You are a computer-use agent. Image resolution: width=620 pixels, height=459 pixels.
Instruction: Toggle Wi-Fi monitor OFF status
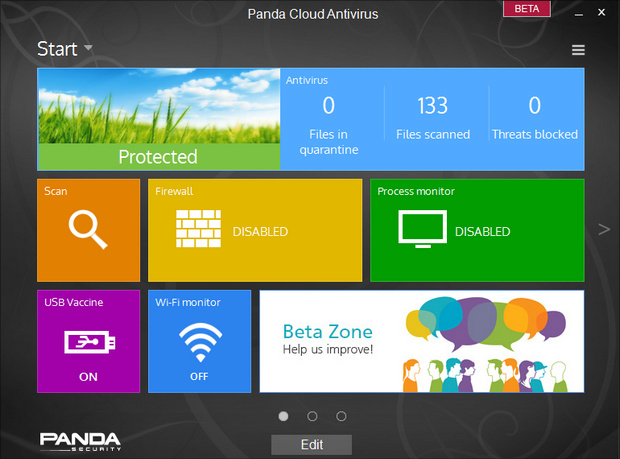click(199, 376)
